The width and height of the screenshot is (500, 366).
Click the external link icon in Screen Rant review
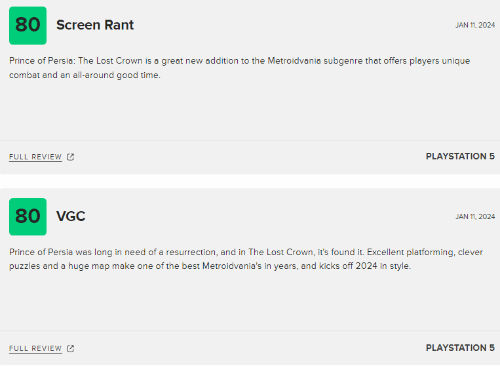tap(70, 157)
